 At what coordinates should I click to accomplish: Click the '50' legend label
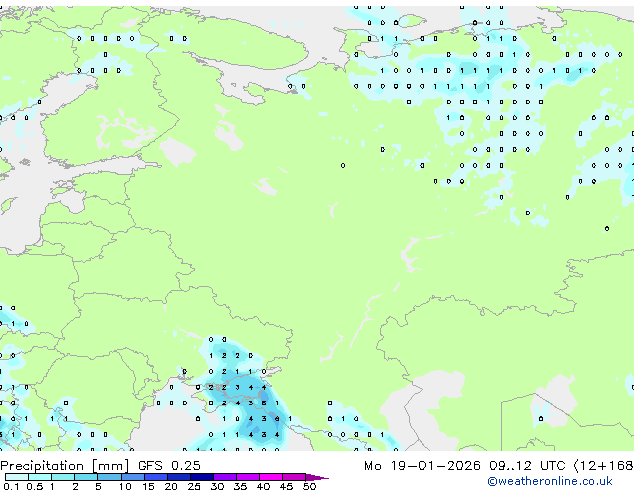click(x=309, y=486)
